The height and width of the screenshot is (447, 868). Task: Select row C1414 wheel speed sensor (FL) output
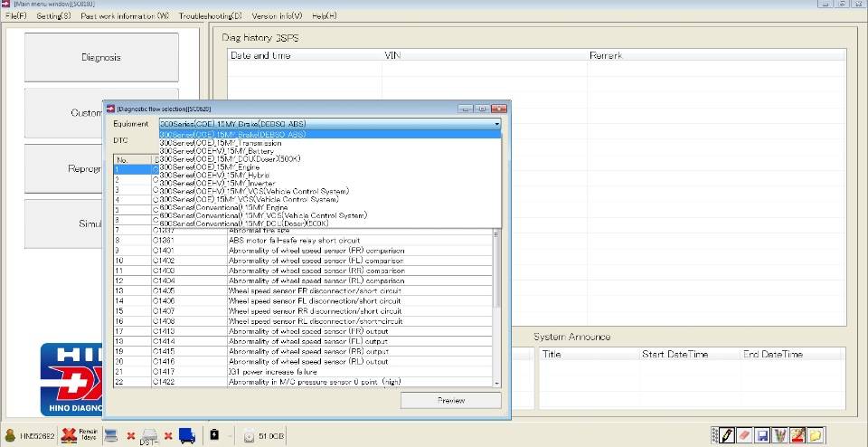pyautogui.click(x=303, y=341)
